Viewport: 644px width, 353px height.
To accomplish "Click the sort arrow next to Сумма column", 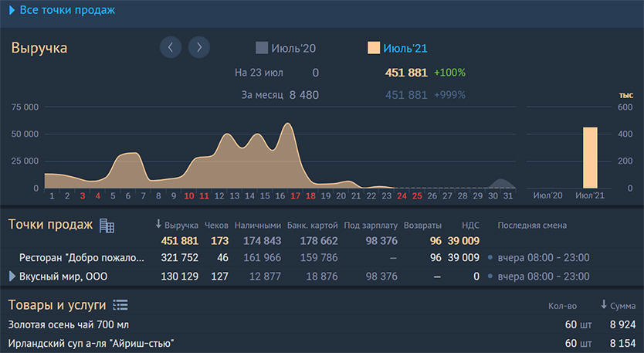I will (604, 306).
